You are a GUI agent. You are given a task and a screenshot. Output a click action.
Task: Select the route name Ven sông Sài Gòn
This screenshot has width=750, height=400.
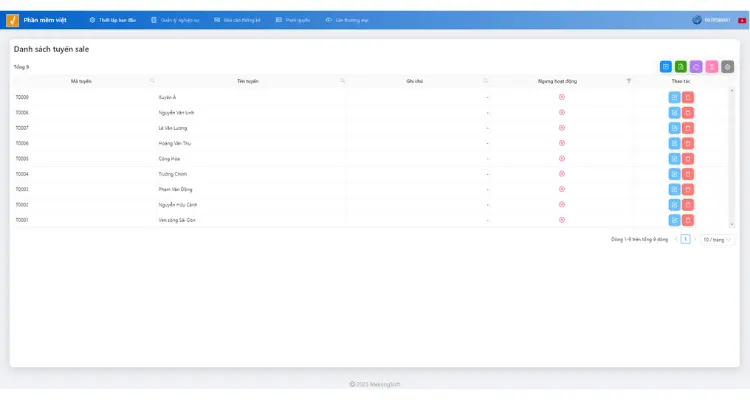click(x=177, y=220)
